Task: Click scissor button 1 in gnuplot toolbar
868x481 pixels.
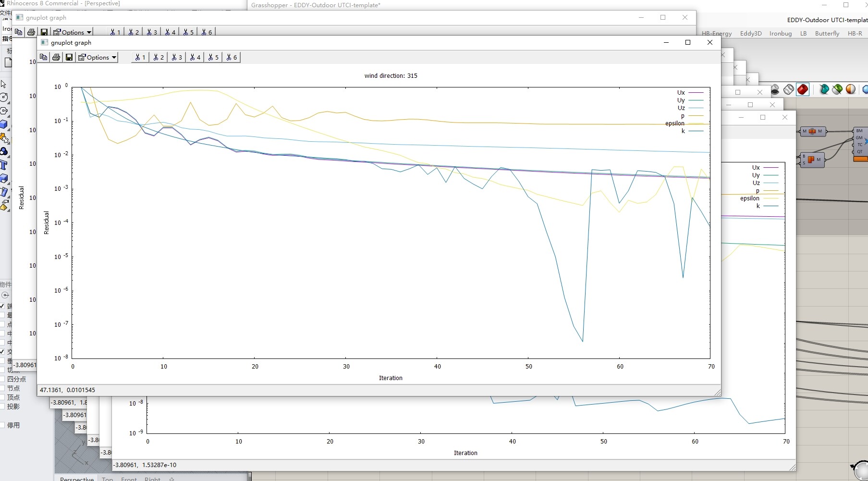Action: pyautogui.click(x=140, y=57)
